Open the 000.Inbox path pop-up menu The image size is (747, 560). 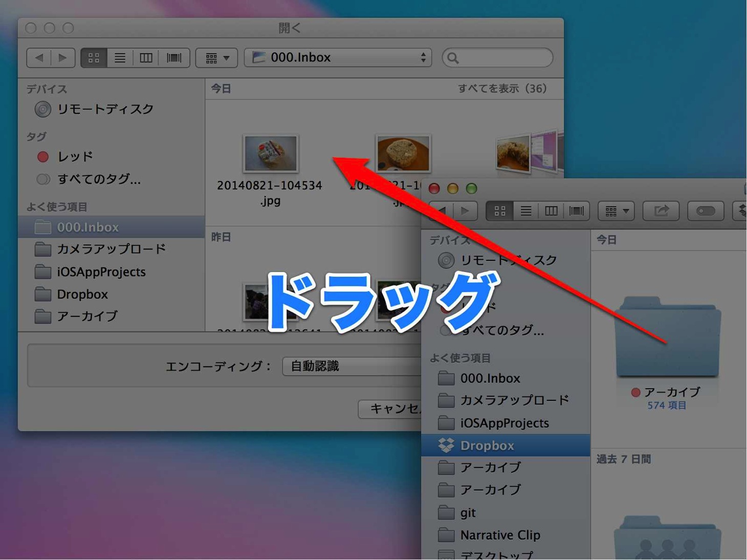pyautogui.click(x=338, y=58)
